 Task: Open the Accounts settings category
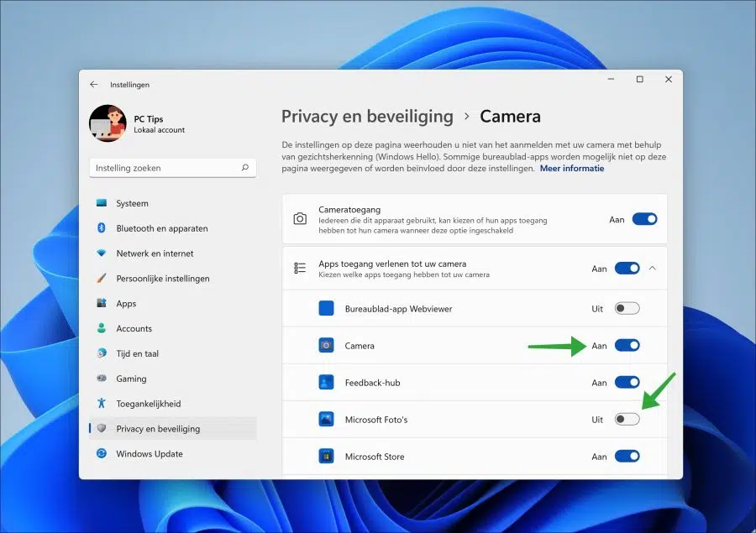click(172, 329)
